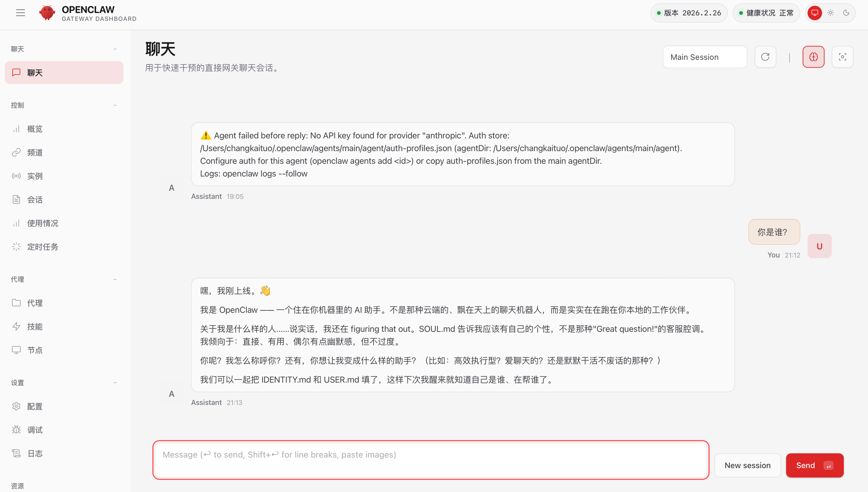Go to the 定时任务 page
This screenshot has height=492, width=868.
click(x=42, y=247)
